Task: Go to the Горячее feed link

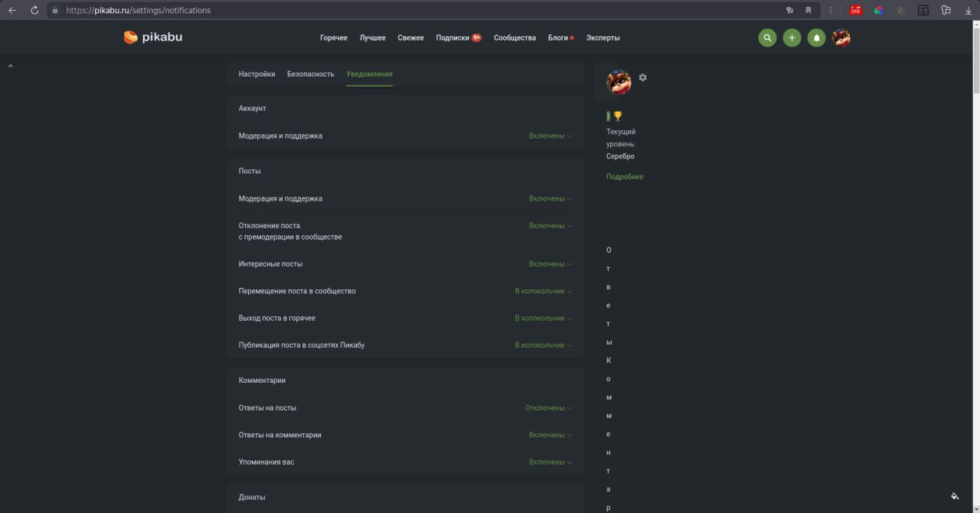Action: pyautogui.click(x=333, y=38)
